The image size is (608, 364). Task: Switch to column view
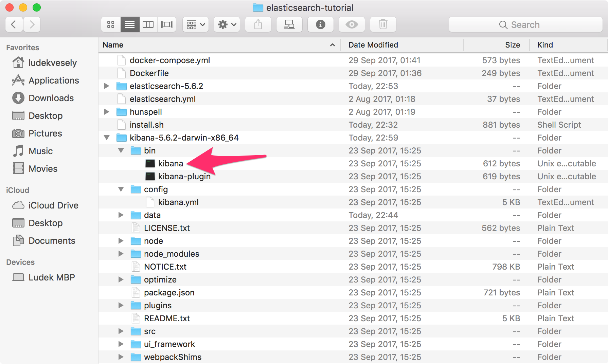(148, 24)
